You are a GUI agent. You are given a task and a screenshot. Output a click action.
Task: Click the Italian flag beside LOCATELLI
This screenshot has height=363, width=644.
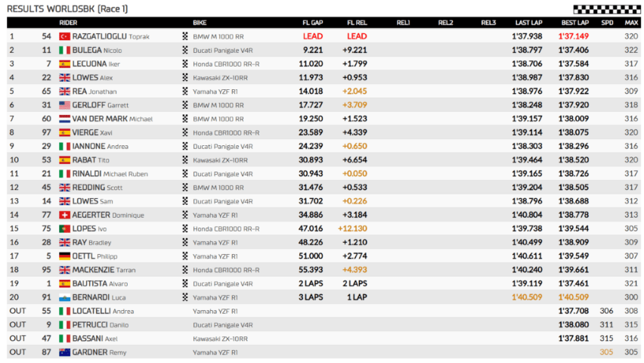tap(64, 312)
